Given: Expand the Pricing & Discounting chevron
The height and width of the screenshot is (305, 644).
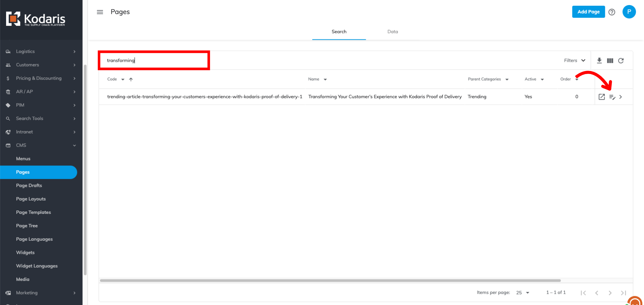Looking at the screenshot, I should 74,78.
